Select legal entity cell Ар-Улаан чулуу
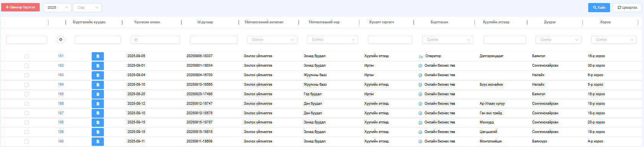This screenshot has height=147, width=644. tap(492, 104)
